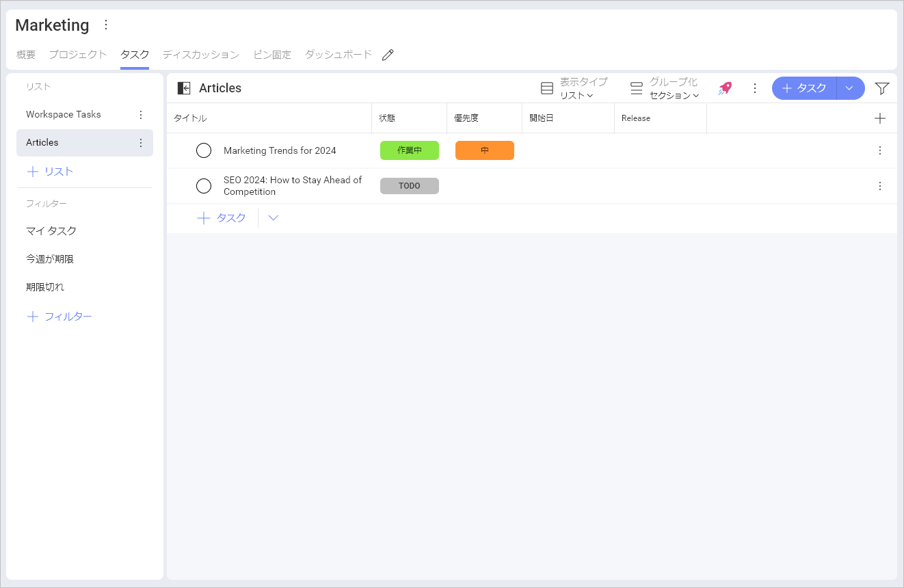904x588 pixels.
Task: Click inline ＋タスク below task rows
Action: click(x=222, y=218)
